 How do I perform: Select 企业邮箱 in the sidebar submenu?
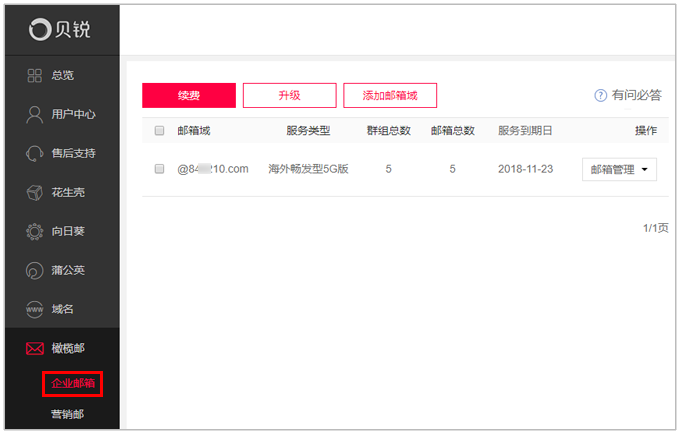coord(73,383)
